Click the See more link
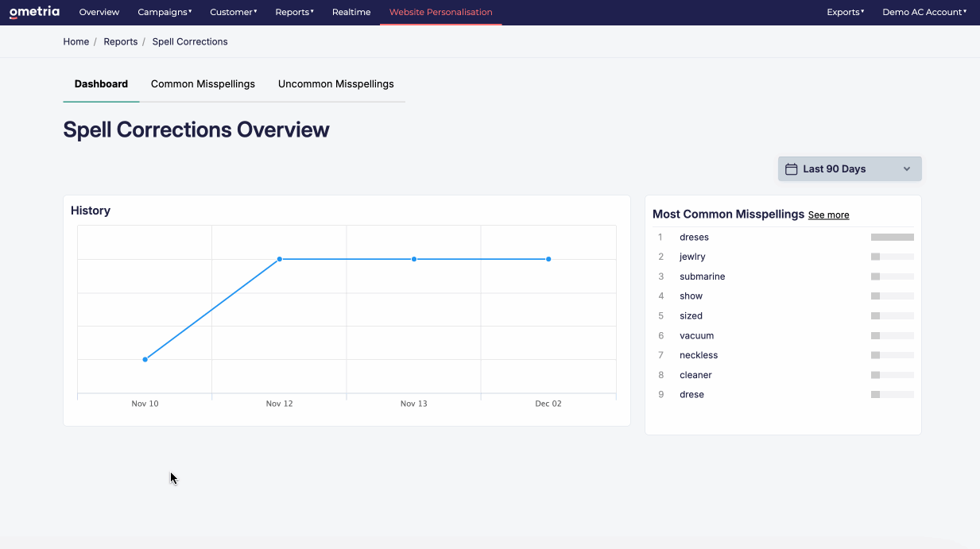This screenshot has height=549, width=980. [x=828, y=215]
